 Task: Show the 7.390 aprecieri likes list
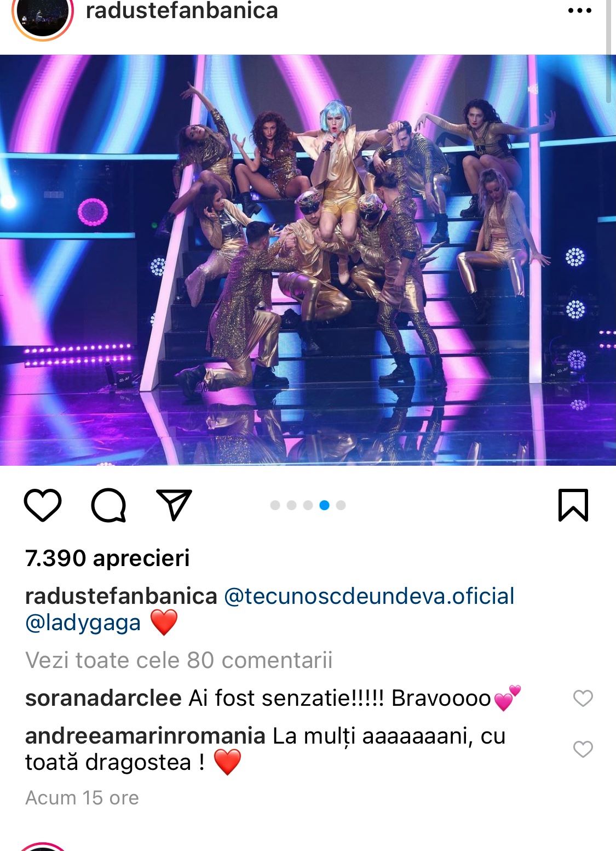click(107, 558)
